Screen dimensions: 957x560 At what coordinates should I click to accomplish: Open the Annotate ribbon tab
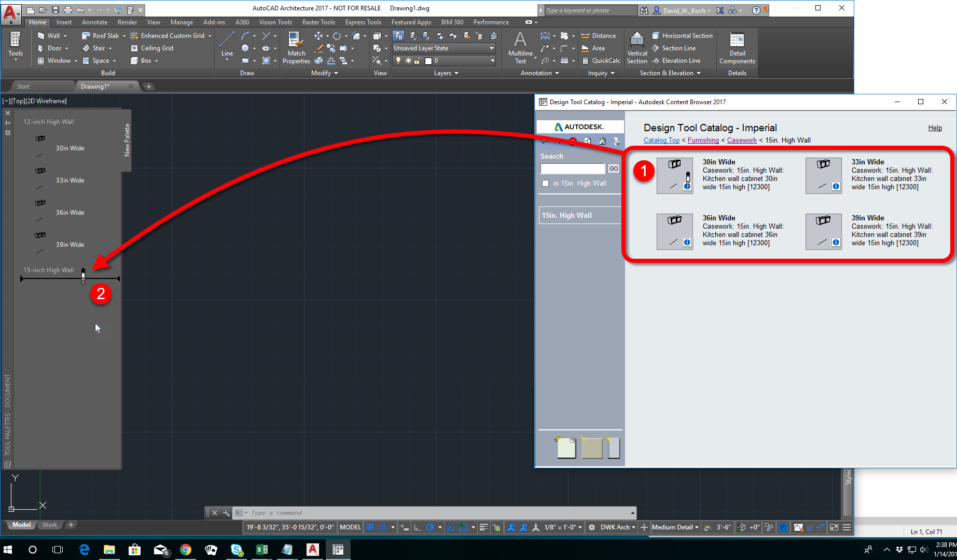point(95,22)
